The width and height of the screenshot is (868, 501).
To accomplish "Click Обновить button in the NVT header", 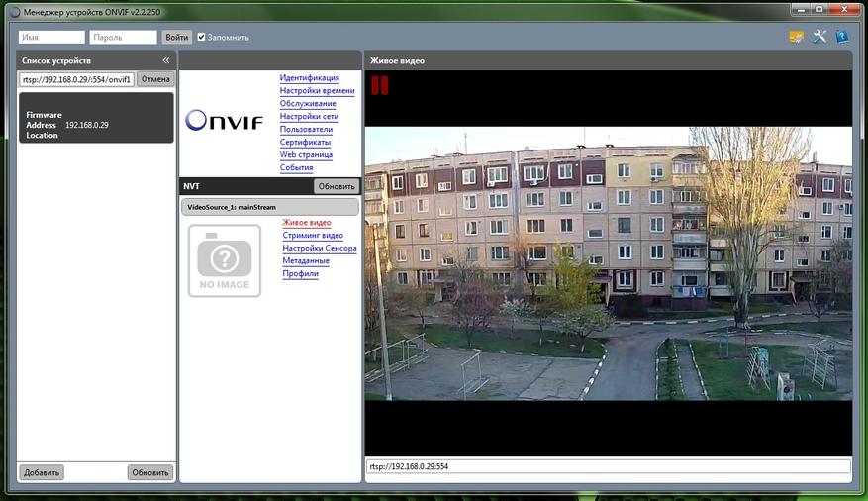I will (x=336, y=186).
